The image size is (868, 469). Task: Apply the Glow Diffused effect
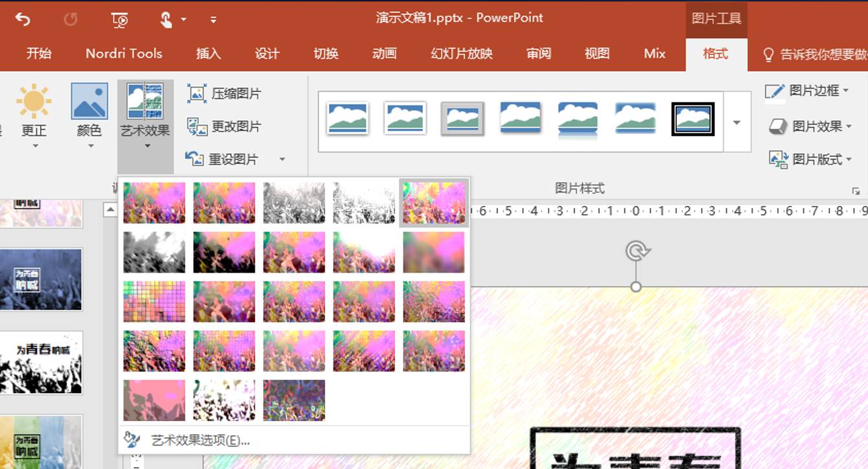(364, 252)
